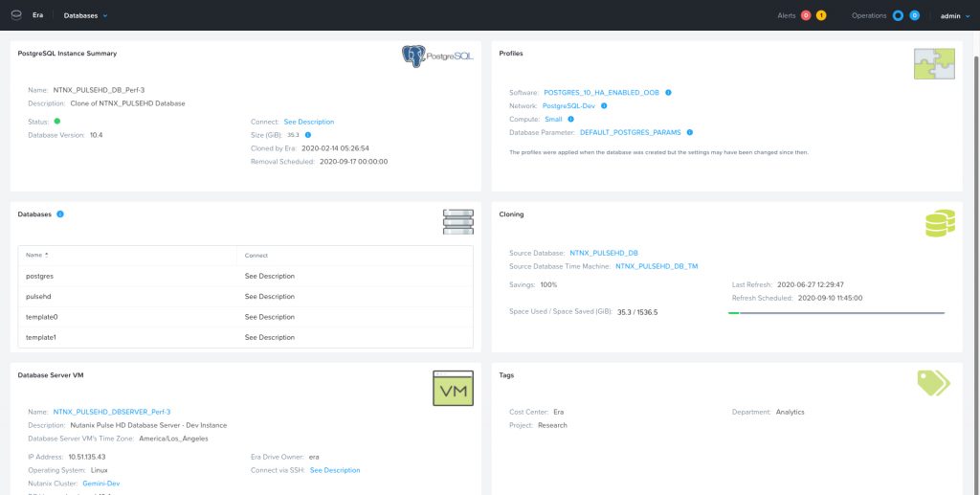
Task: Click the yellow Alerts warning badge
Action: tap(821, 15)
